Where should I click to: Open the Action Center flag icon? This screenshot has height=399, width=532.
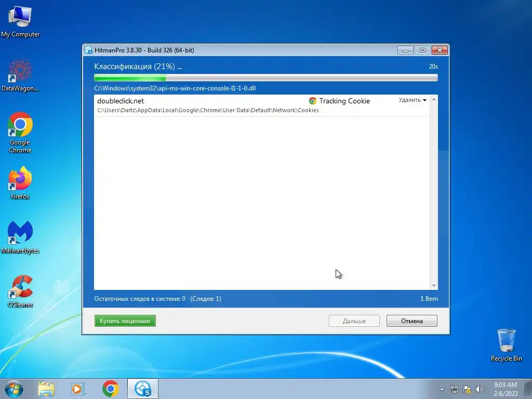pyautogui.click(x=467, y=389)
